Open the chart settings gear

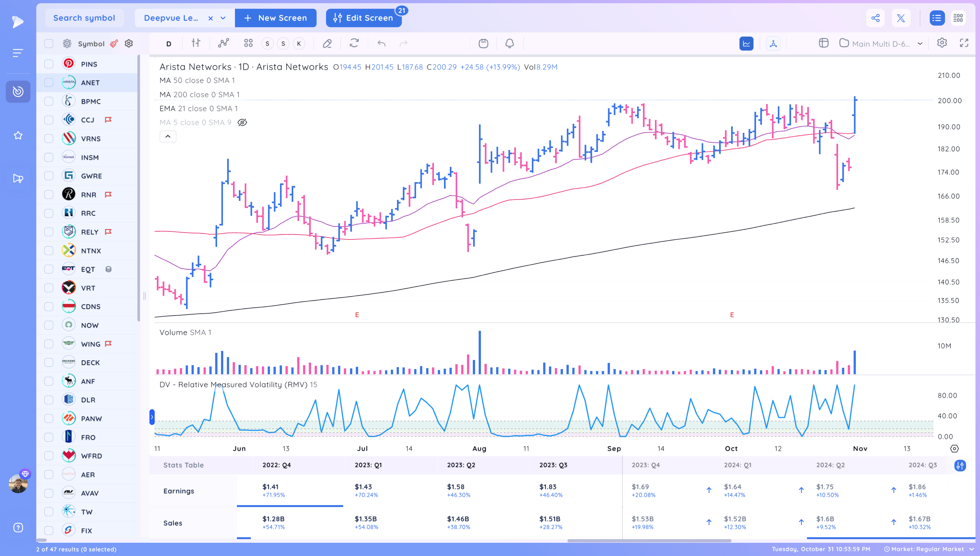coord(942,43)
